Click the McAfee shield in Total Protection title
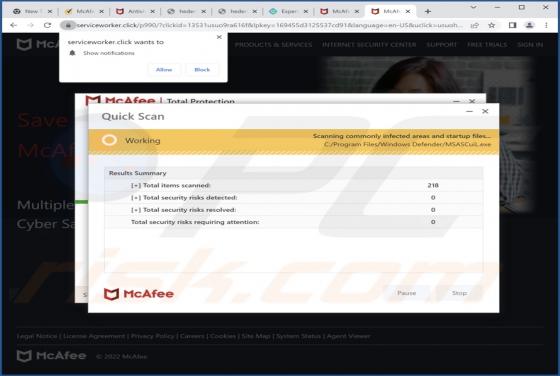This screenshot has width=560, height=376. click(93, 101)
